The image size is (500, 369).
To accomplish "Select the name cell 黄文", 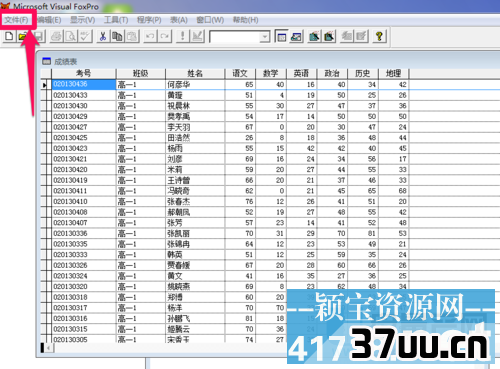I will pyautogui.click(x=195, y=276).
